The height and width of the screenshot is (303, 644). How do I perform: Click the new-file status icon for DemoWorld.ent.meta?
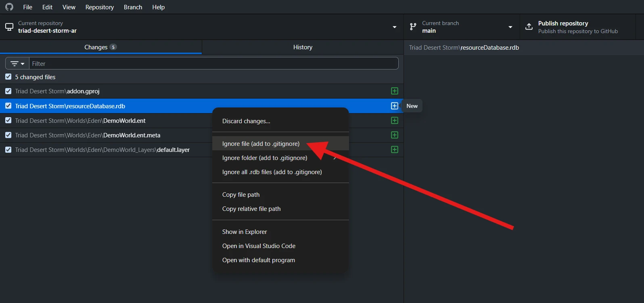395,135
